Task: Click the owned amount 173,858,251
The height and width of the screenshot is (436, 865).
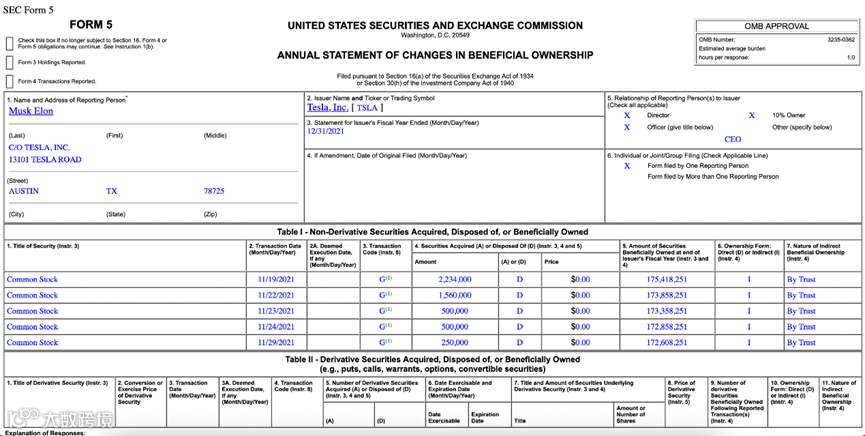Action: [666, 295]
